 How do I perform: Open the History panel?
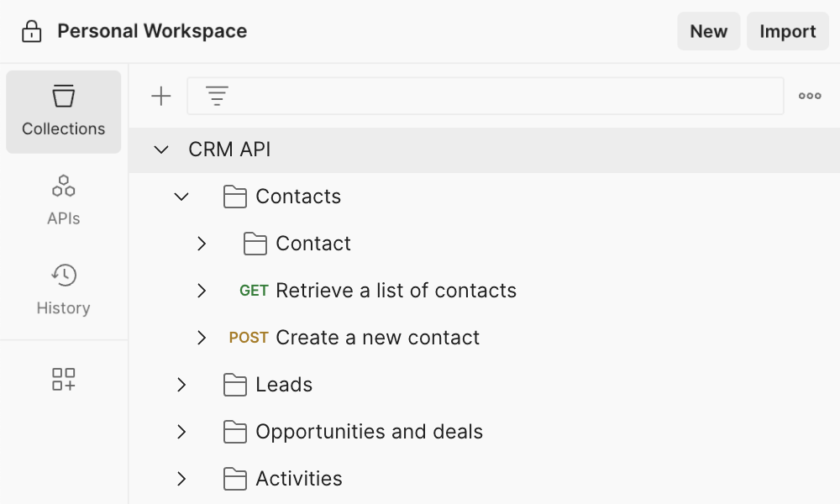[64, 290]
